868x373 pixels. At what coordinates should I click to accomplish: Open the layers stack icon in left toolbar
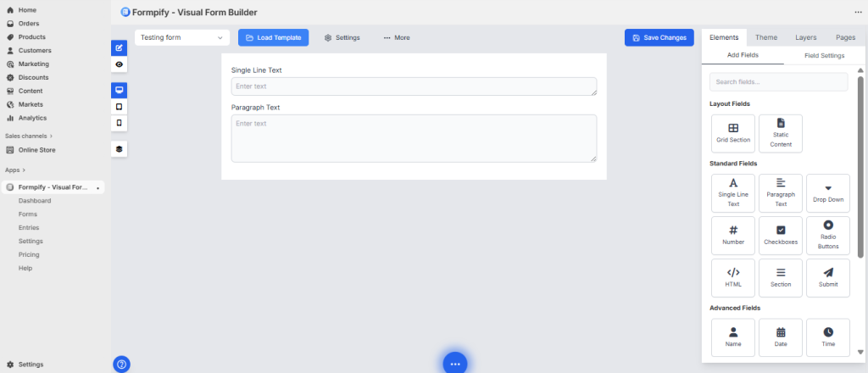click(120, 148)
